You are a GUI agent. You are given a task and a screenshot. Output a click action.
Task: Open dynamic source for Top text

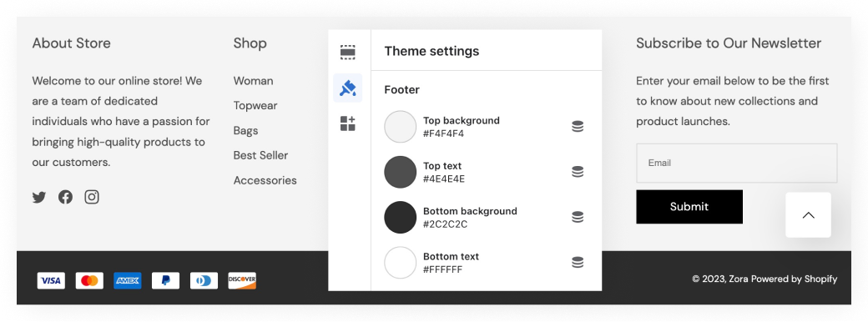[x=578, y=172]
